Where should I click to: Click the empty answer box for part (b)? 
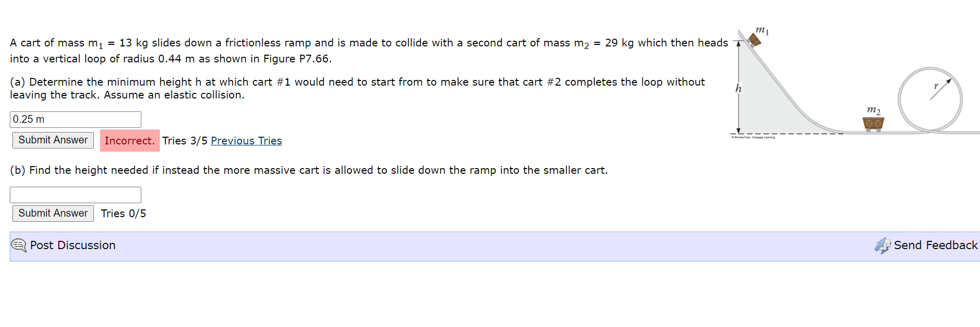[x=75, y=194]
